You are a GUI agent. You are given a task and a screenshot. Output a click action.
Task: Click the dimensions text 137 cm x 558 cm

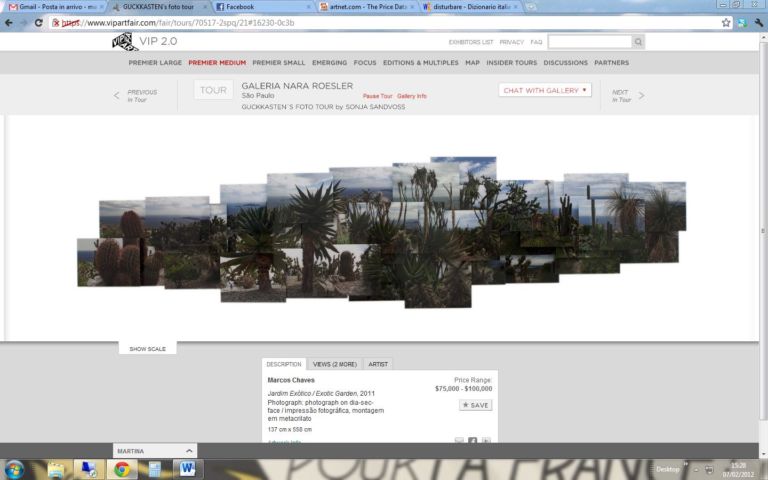pyautogui.click(x=289, y=430)
